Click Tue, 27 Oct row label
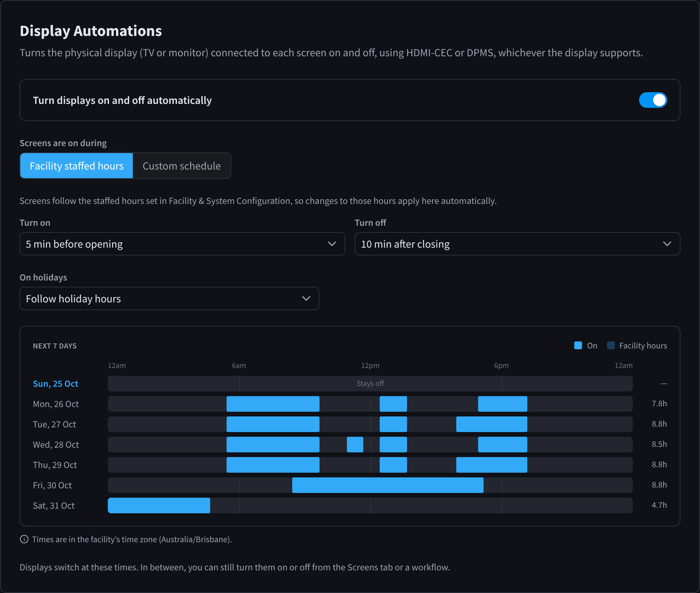 (54, 424)
